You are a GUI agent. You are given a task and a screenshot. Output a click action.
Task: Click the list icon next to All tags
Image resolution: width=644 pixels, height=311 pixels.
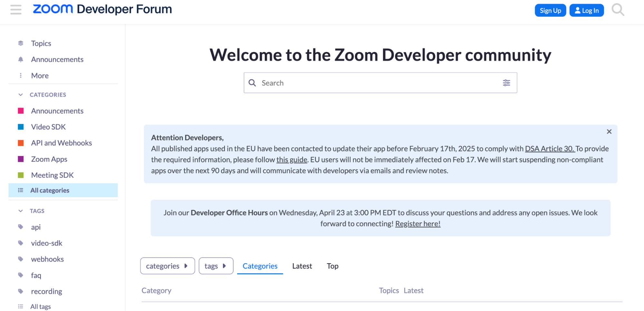tap(21, 306)
